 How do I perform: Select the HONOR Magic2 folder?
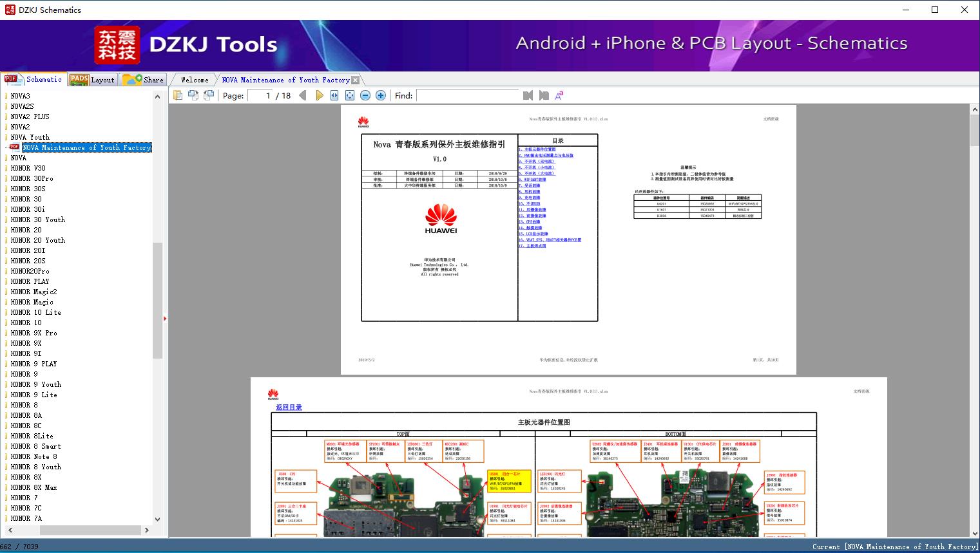[34, 292]
